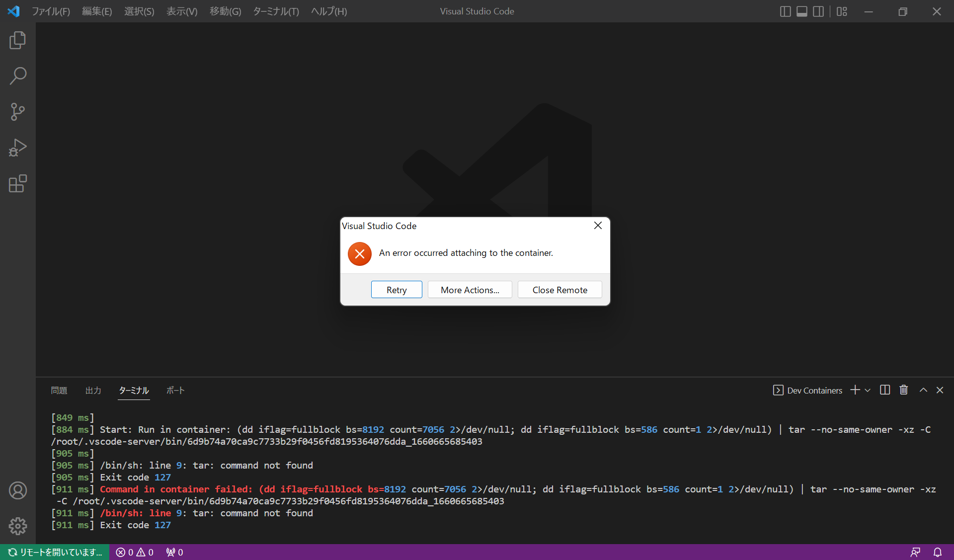Open the Run and Debug view

point(17,148)
